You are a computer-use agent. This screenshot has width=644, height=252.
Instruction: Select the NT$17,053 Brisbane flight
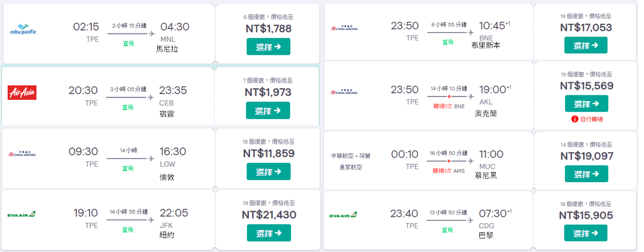coord(586,46)
